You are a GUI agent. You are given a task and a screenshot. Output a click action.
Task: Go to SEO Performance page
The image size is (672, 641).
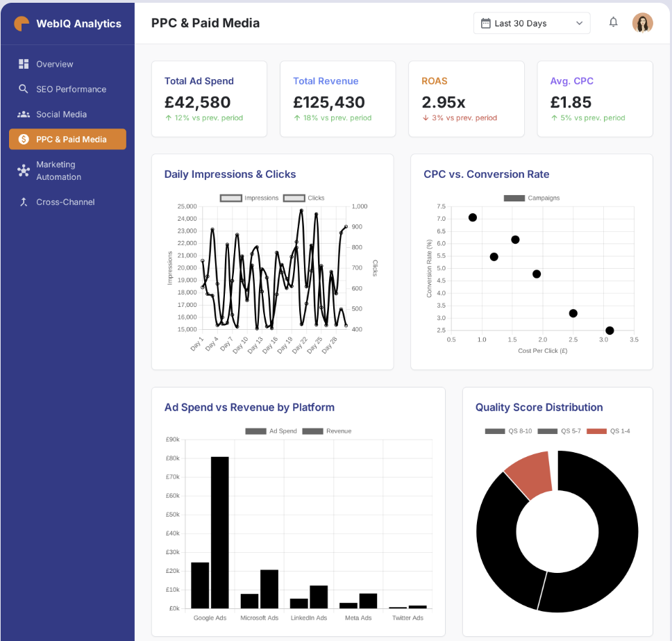[71, 89]
